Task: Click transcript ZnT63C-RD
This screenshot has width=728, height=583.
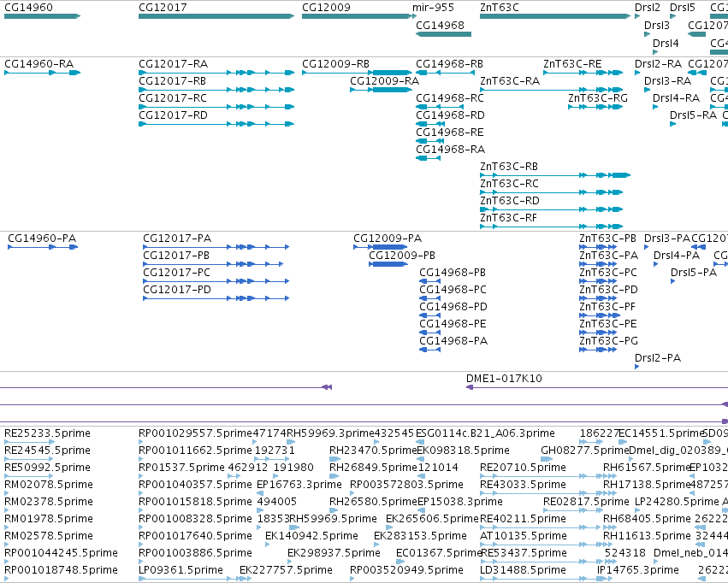Action: pyautogui.click(x=510, y=200)
